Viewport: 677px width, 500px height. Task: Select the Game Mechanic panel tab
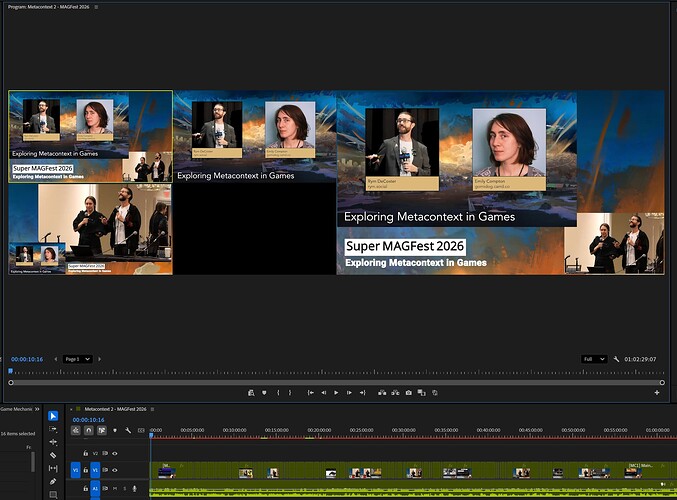[16, 409]
